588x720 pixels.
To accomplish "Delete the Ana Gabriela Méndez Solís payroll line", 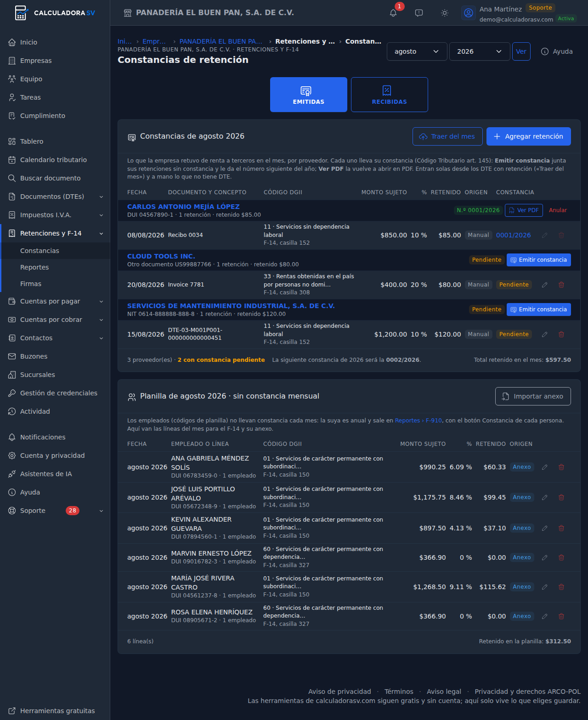I will tap(561, 467).
